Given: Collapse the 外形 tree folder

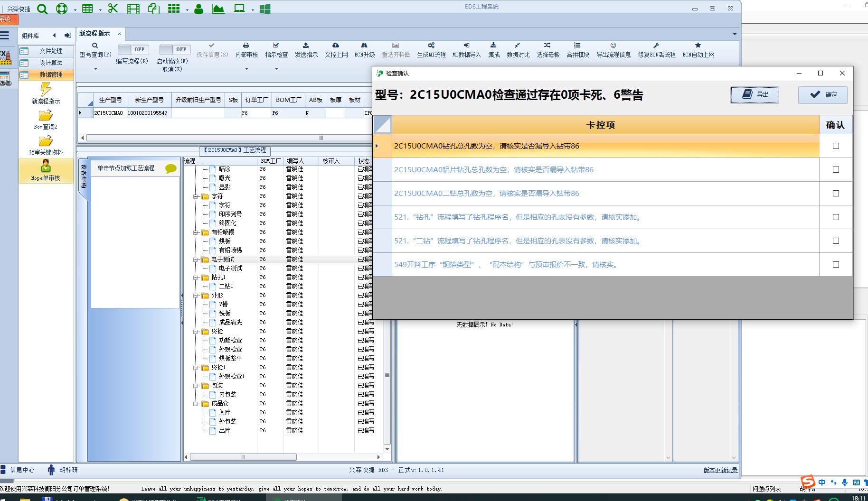Looking at the screenshot, I should [x=195, y=296].
